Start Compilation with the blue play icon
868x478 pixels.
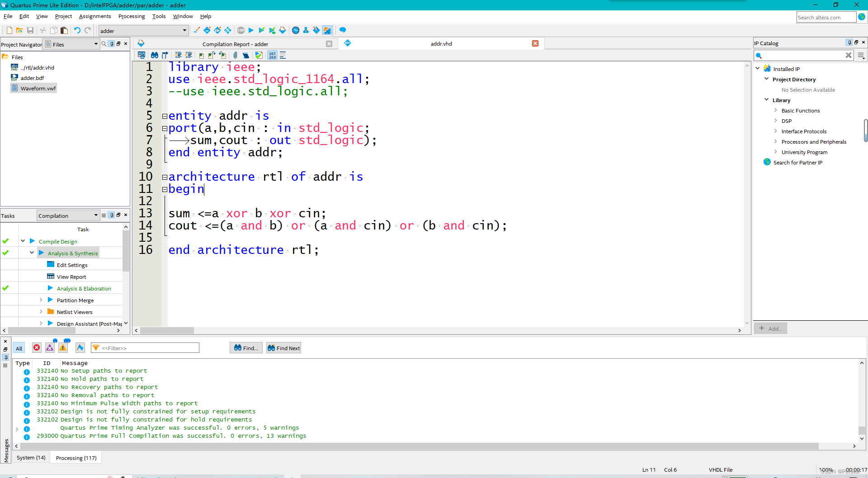251,30
